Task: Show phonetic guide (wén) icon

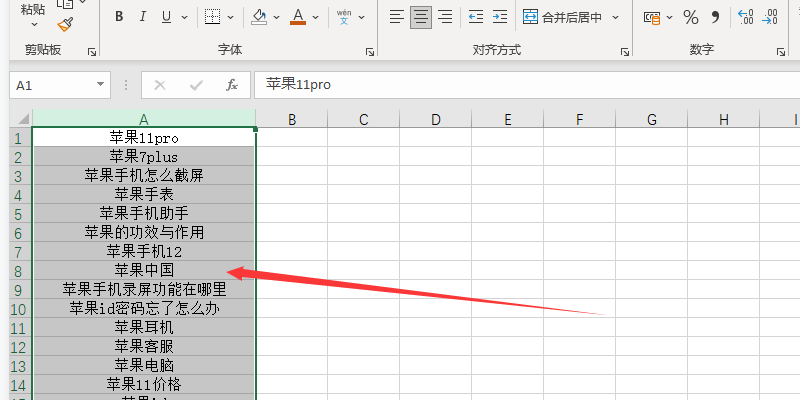Action: tap(344, 17)
